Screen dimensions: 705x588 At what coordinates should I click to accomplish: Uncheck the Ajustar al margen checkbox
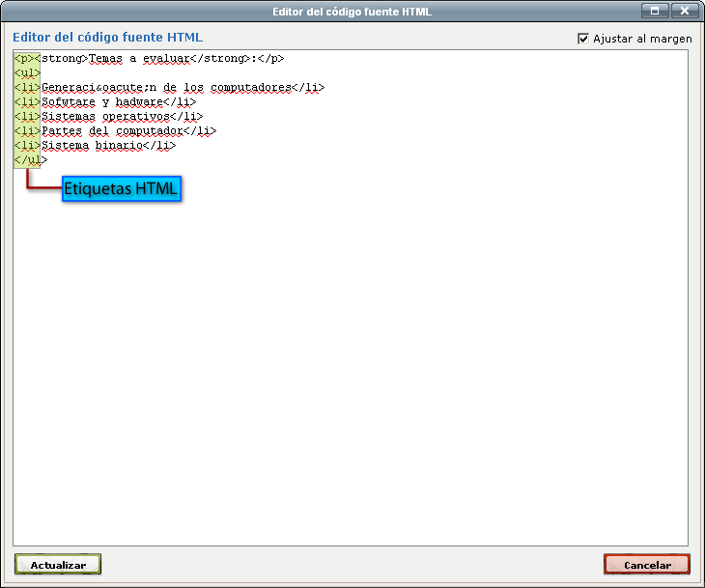pos(583,39)
